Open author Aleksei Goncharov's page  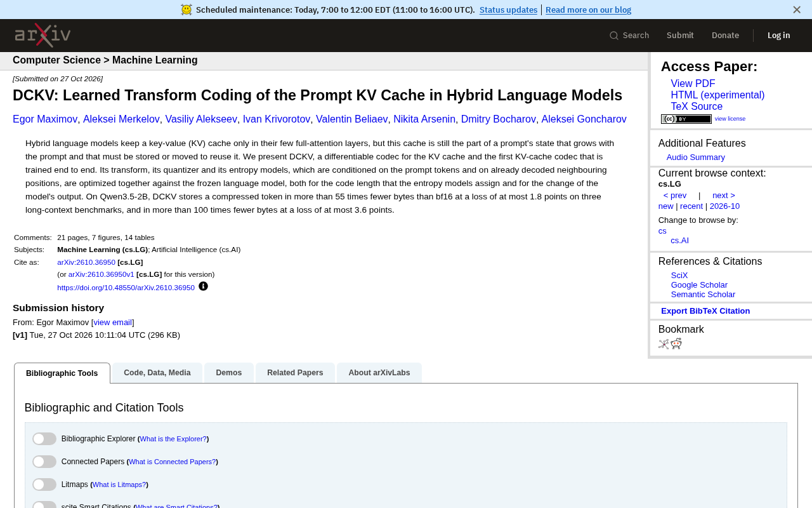pos(584,119)
